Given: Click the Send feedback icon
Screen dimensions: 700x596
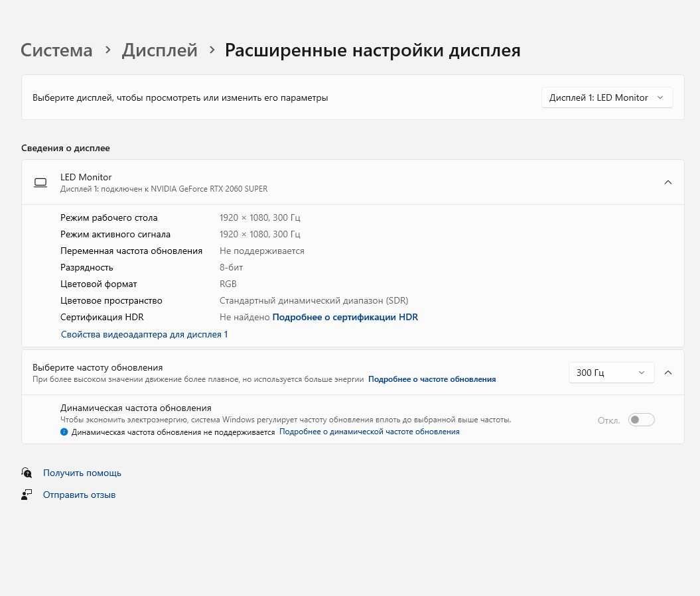Looking at the screenshot, I should pyautogui.click(x=27, y=495).
